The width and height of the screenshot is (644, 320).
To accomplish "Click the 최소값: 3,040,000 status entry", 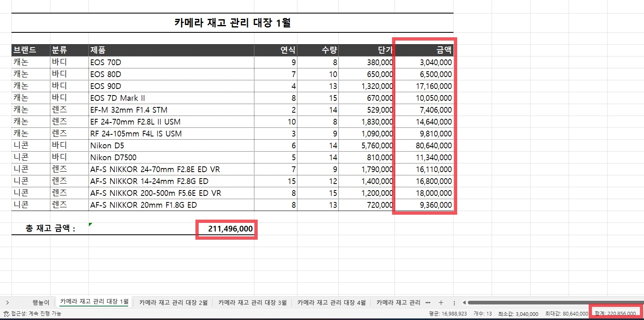I will [x=518, y=313].
